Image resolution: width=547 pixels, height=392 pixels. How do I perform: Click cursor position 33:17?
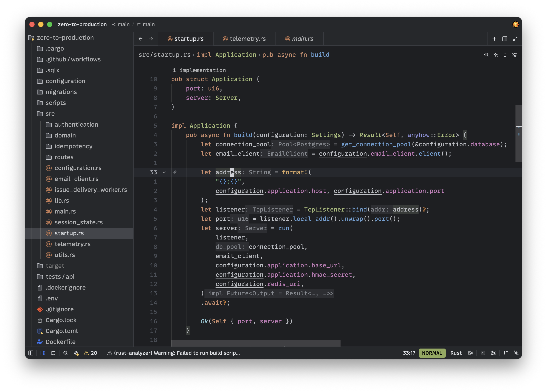(409, 353)
